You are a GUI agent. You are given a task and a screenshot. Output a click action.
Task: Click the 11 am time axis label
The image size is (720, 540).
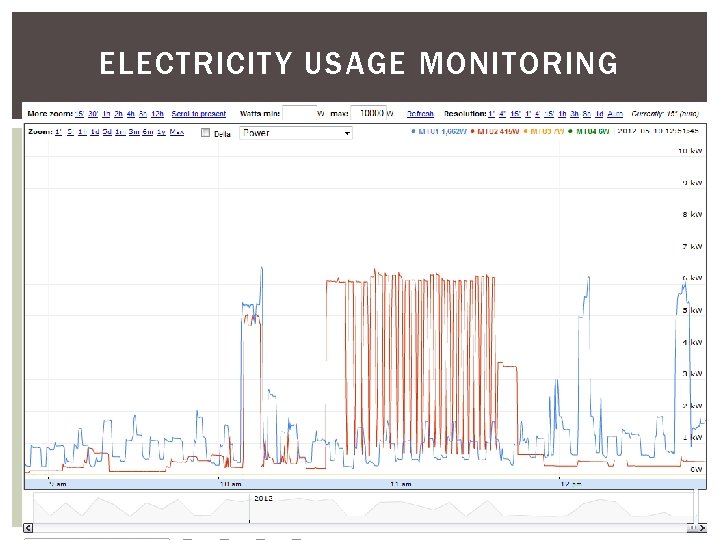tap(401, 484)
